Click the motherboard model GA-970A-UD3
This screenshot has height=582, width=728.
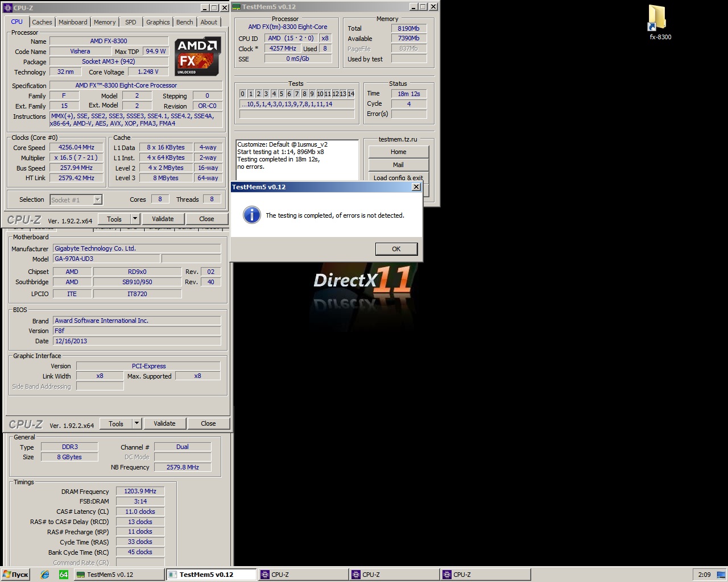pyautogui.click(x=106, y=259)
